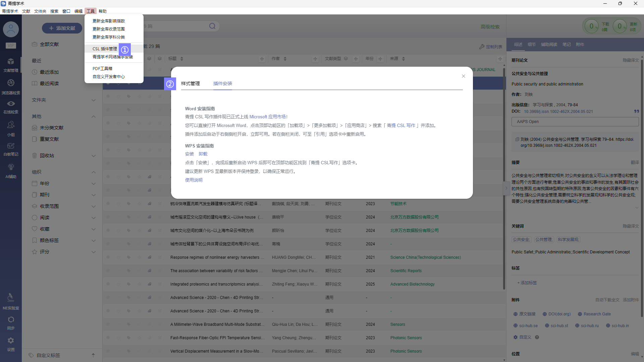Click the 使用说明 link

coord(194,180)
